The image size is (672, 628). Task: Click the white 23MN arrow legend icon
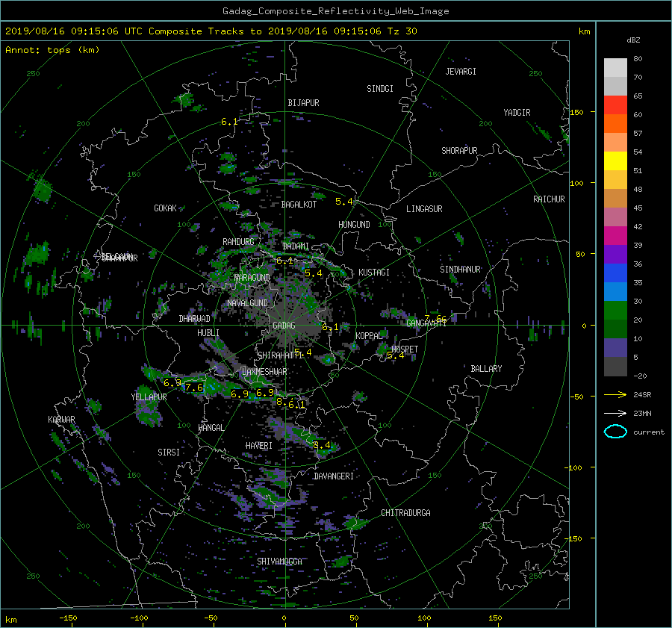pyautogui.click(x=615, y=413)
